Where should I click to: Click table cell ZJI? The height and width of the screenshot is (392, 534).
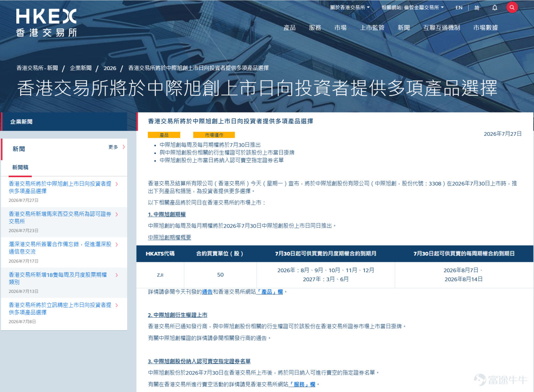tap(160, 275)
